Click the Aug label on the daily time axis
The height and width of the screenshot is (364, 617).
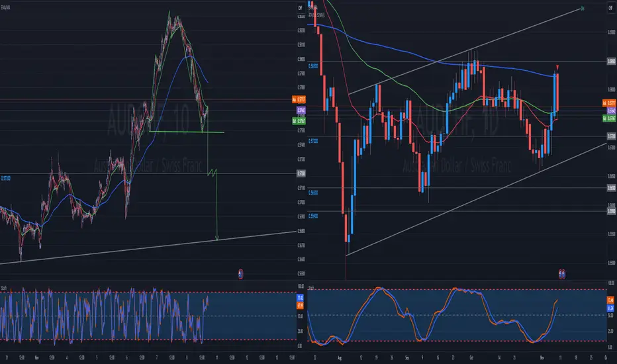point(340,357)
